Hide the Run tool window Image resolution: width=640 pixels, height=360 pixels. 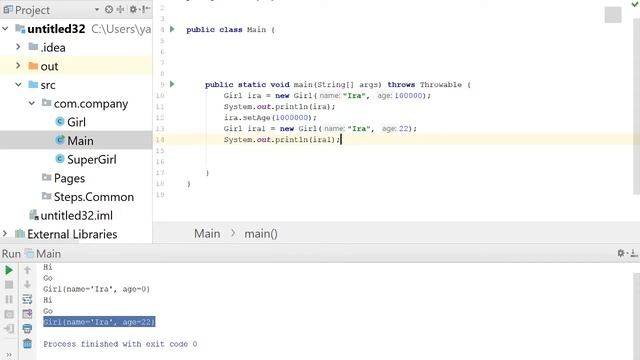[634, 253]
